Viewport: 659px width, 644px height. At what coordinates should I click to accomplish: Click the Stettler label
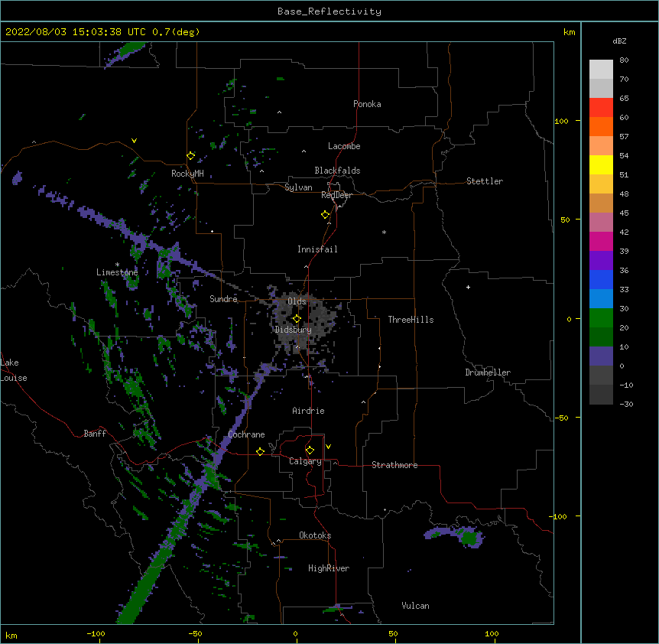click(485, 181)
